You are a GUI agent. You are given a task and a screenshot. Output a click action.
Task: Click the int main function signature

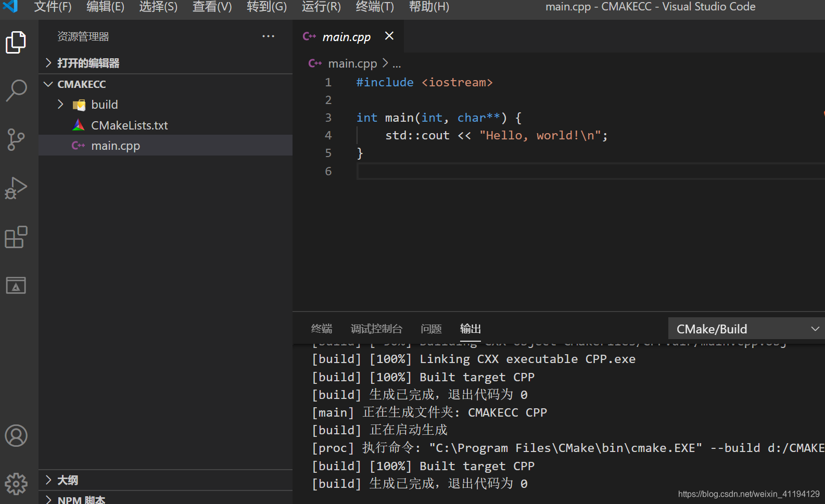point(439,118)
